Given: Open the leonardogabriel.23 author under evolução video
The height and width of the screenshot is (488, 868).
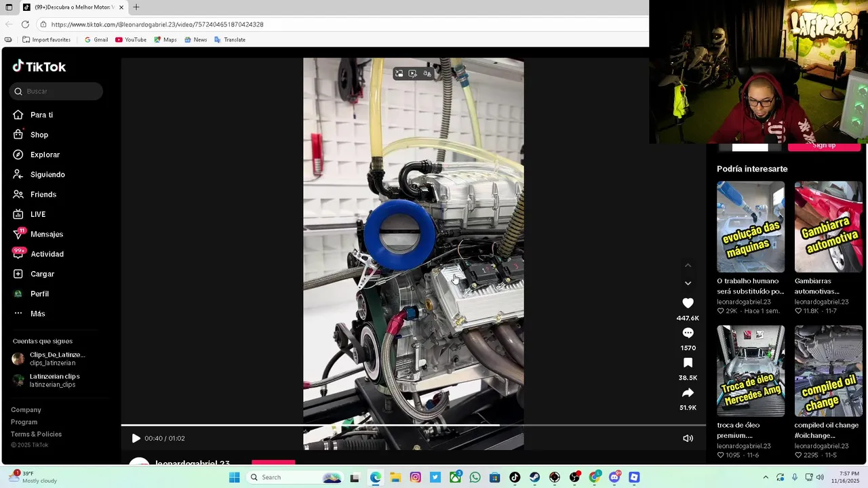Looking at the screenshot, I should tap(744, 302).
